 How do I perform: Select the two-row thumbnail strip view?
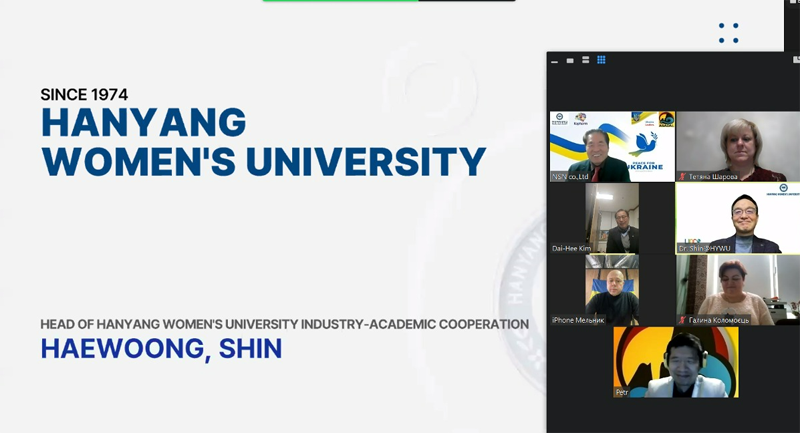[585, 60]
